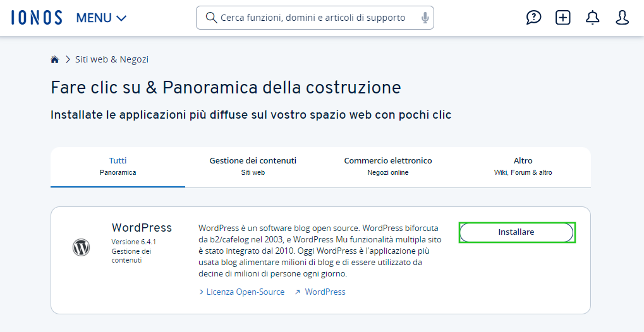Open the MENU dropdown

(102, 18)
